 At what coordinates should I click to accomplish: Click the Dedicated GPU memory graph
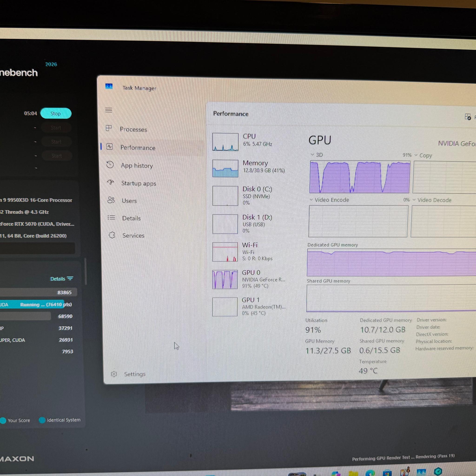click(391, 262)
